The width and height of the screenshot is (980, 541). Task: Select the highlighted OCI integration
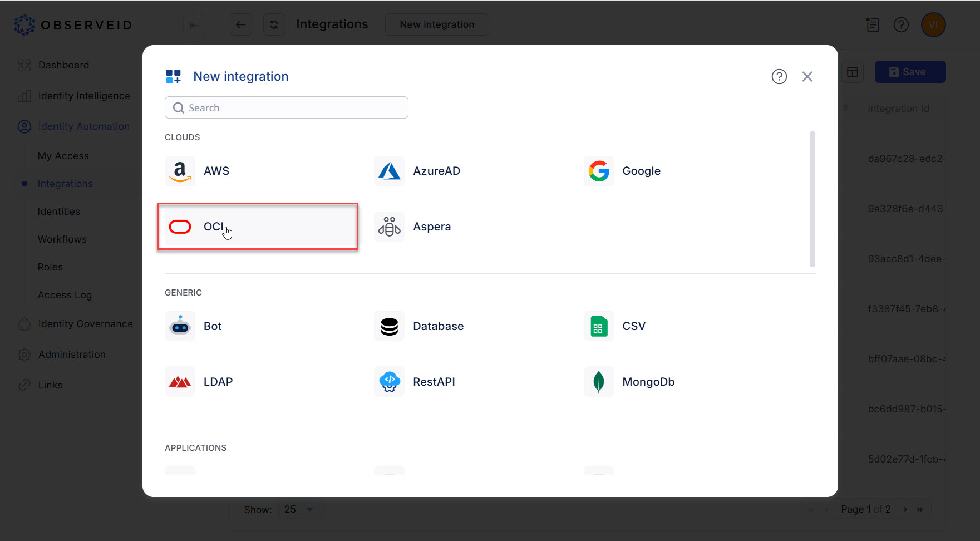[x=258, y=227]
